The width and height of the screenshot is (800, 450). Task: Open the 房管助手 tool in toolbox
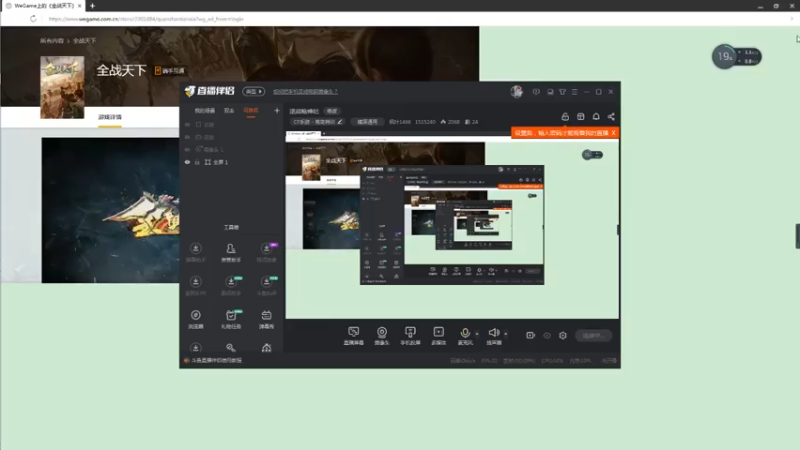point(231,253)
